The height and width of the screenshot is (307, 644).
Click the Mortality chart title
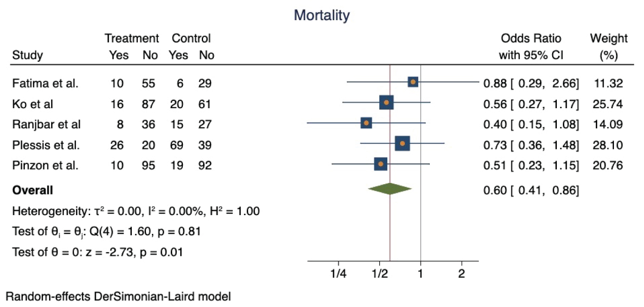[322, 16]
